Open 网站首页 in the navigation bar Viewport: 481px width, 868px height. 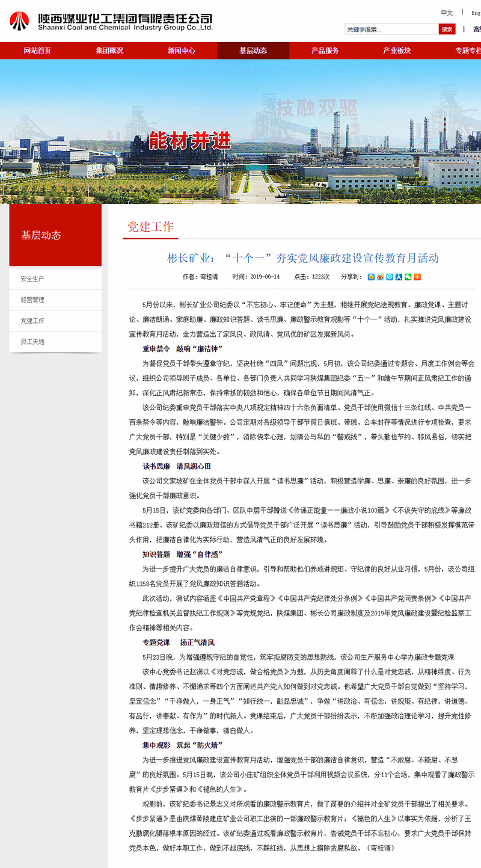coord(37,51)
